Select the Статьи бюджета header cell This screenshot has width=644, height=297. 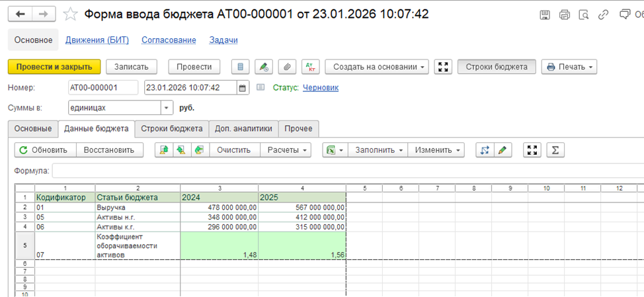pyautogui.click(x=138, y=197)
